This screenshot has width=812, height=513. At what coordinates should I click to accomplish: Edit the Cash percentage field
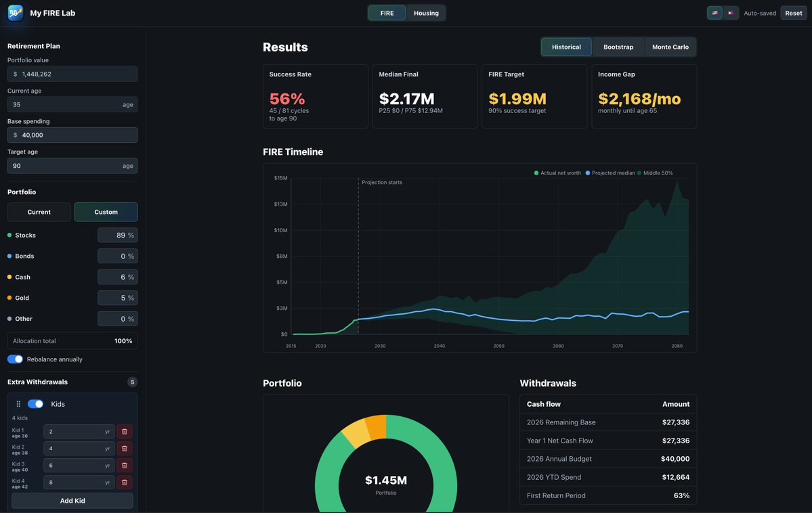[x=118, y=277]
